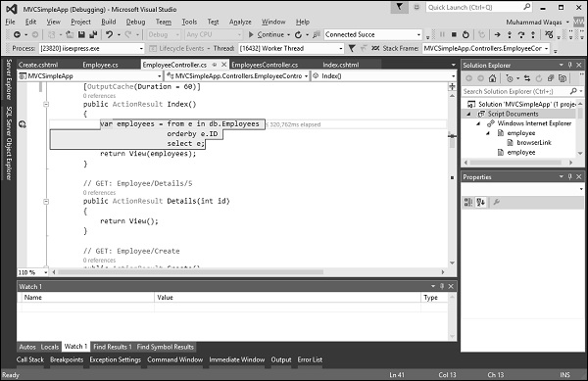
Task: Collapse the Script Documents tree node
Action: coord(468,114)
